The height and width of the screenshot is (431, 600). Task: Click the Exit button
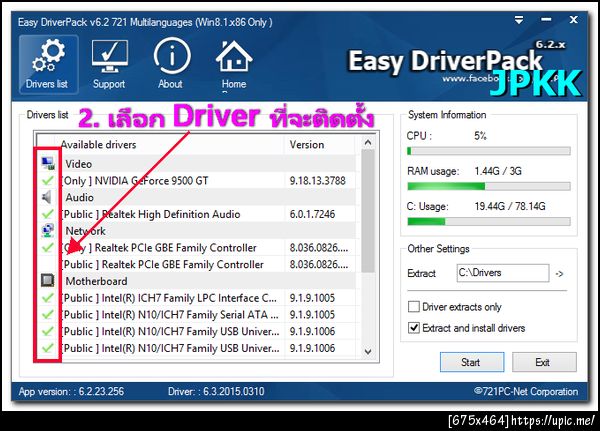[544, 362]
